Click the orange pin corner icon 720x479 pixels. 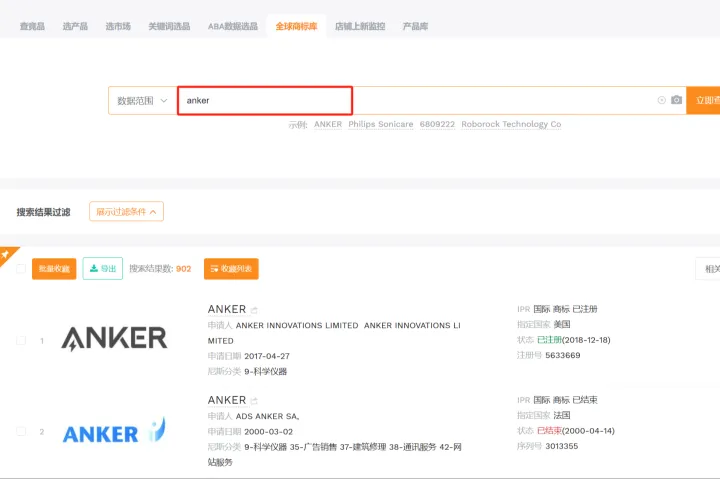(x=6, y=254)
